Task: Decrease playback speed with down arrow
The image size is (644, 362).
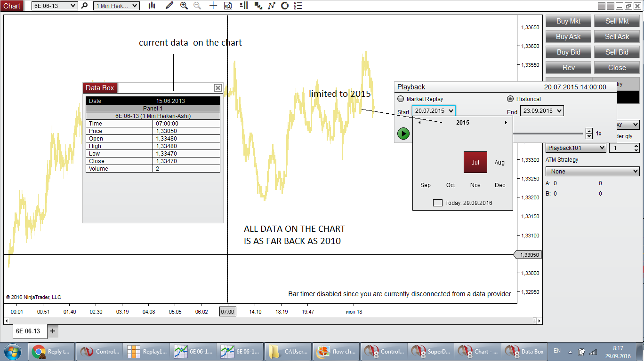Action: (589, 136)
